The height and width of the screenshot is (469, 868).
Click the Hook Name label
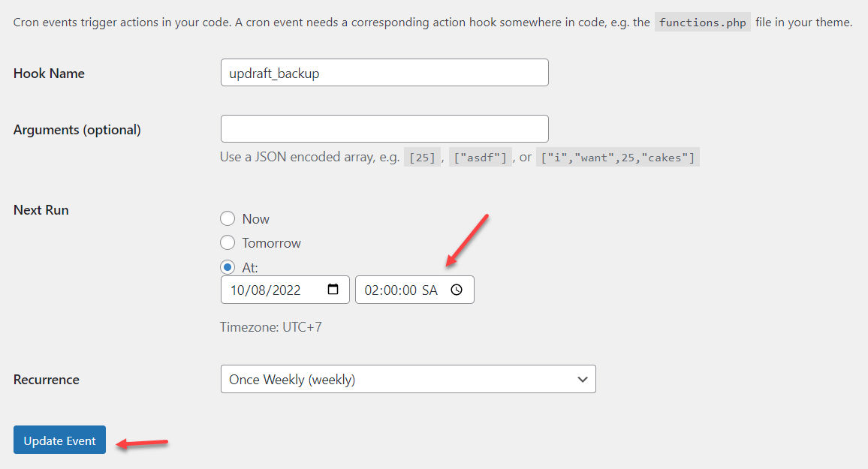pyautogui.click(x=49, y=74)
